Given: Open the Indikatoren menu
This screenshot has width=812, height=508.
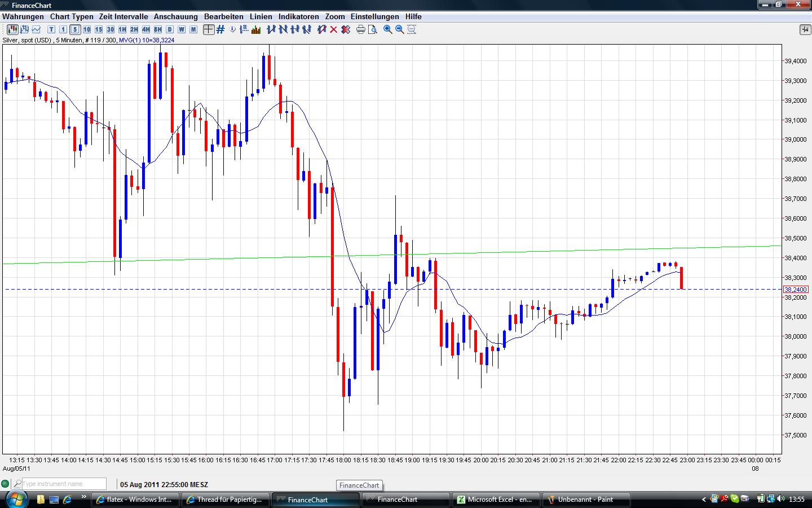Looking at the screenshot, I should pyautogui.click(x=299, y=16).
